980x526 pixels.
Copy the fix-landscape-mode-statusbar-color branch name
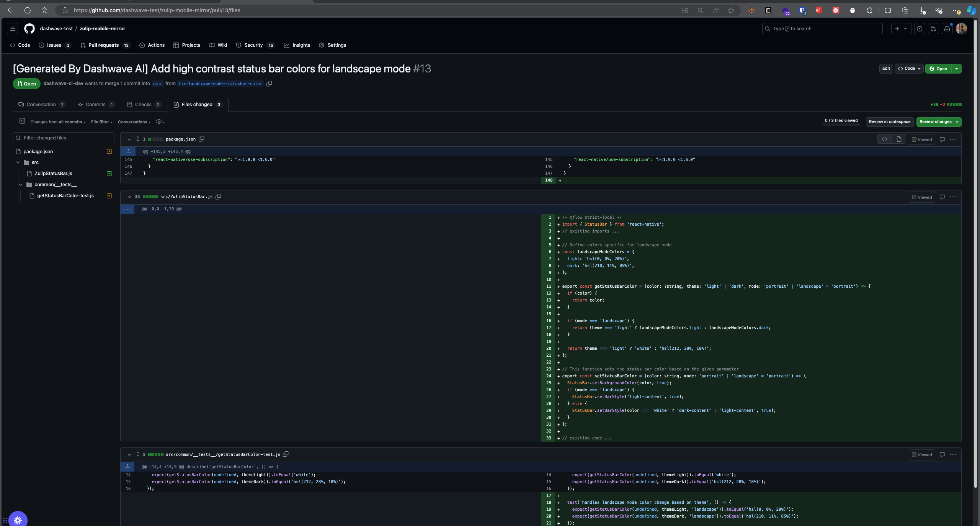(x=269, y=84)
